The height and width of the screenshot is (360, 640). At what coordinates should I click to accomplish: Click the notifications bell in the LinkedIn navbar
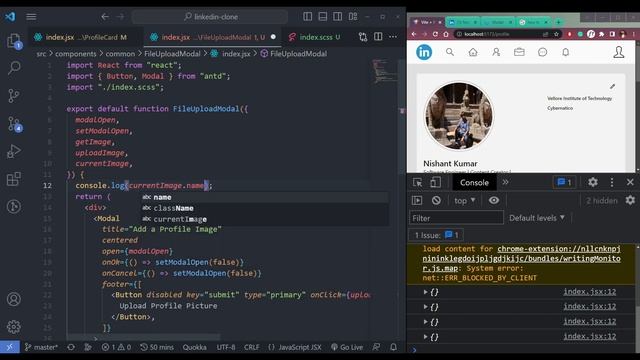[x=566, y=52]
